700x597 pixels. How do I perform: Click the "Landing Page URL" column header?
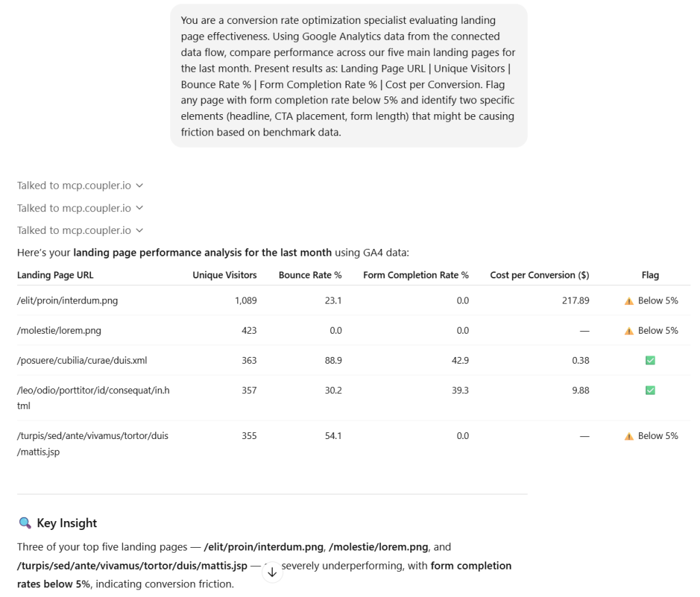tap(55, 275)
